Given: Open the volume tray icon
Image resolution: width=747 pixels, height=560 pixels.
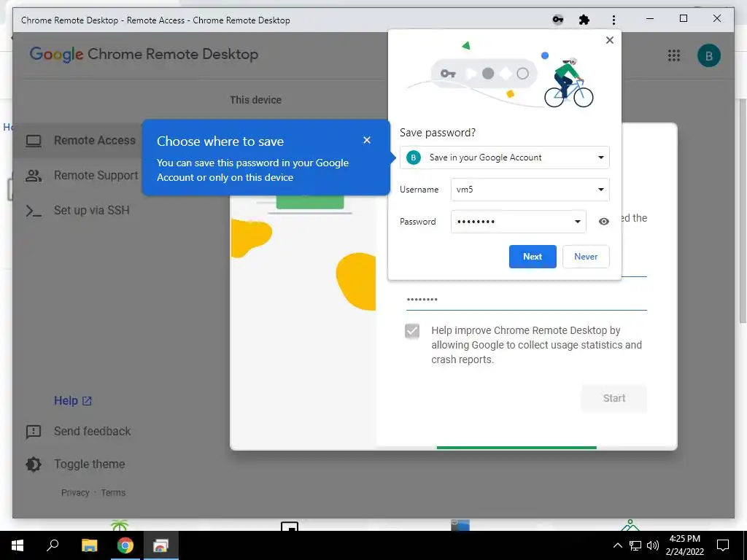Looking at the screenshot, I should tap(653, 545).
